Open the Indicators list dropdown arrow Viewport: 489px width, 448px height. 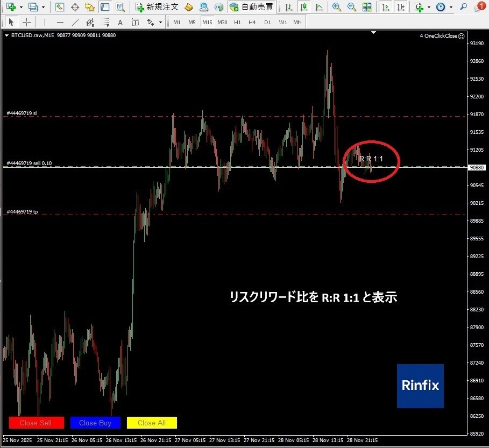point(429,7)
